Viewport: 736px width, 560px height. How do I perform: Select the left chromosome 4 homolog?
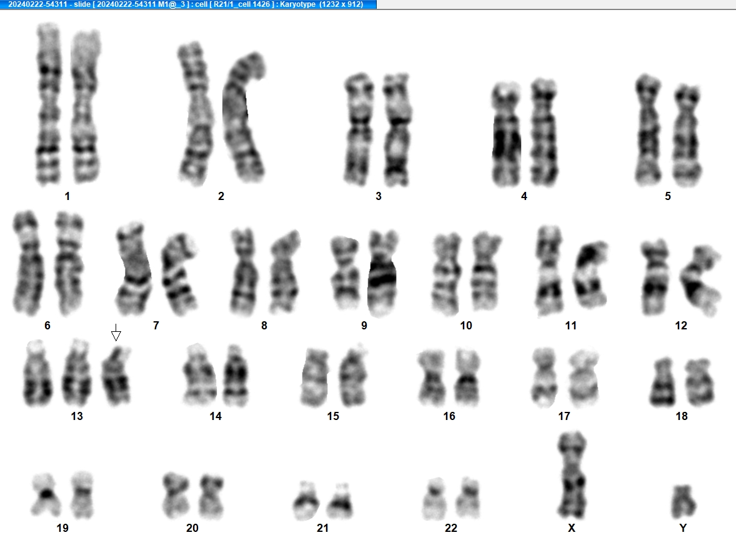[x=507, y=135]
